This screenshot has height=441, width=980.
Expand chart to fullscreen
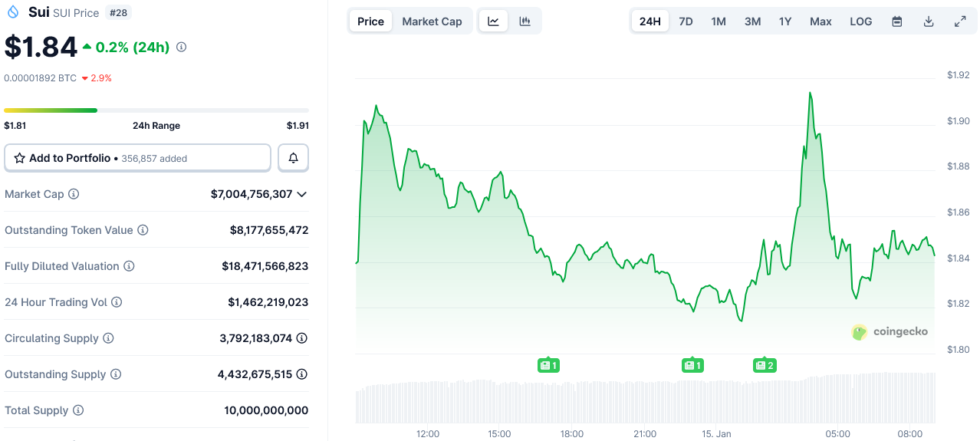click(959, 21)
